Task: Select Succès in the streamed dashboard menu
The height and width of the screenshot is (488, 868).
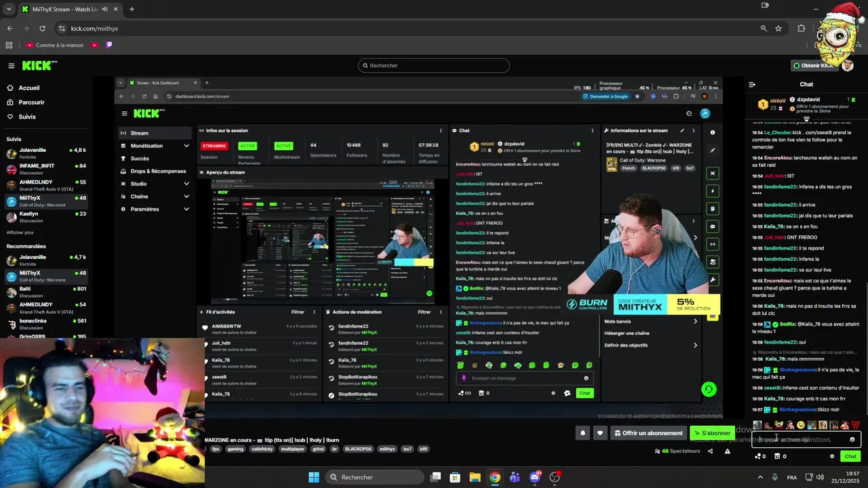Action: coord(155,159)
